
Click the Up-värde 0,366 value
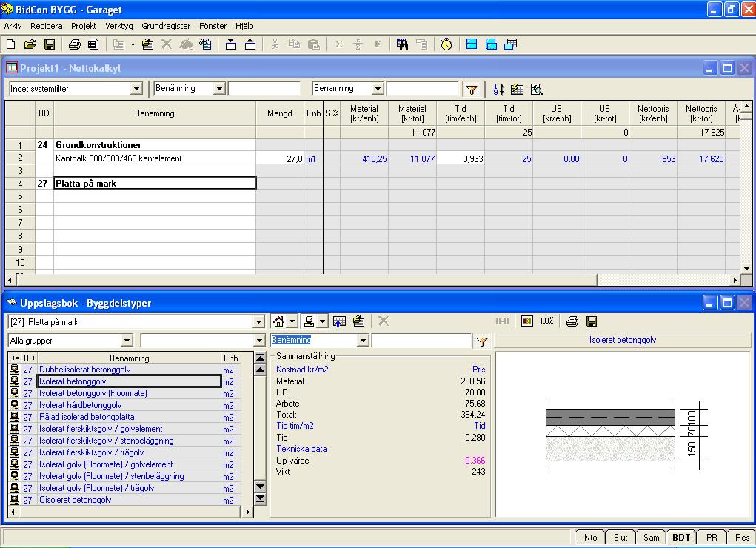(475, 460)
